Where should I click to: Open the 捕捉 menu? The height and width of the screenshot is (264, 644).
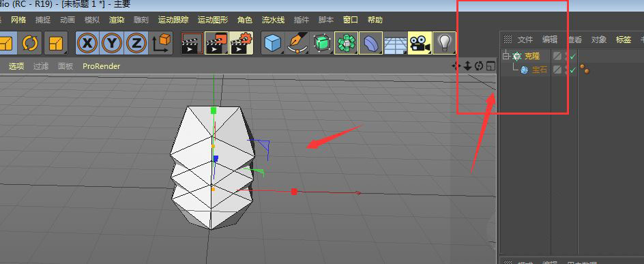[43, 20]
